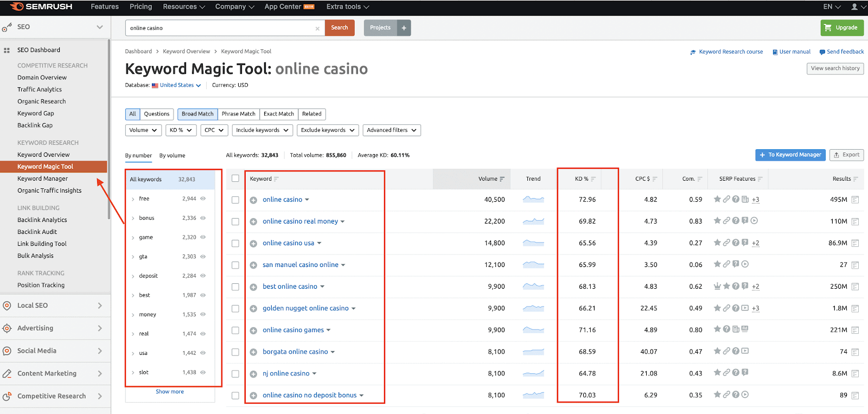Click the orange Search button
This screenshot has width=868, height=414.
(340, 28)
